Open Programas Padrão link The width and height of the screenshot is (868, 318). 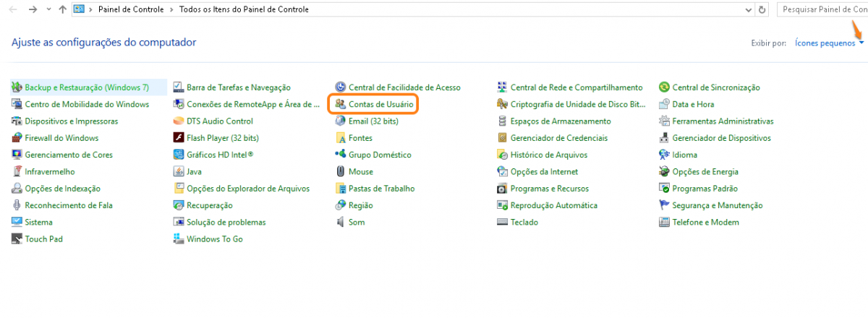coord(705,189)
